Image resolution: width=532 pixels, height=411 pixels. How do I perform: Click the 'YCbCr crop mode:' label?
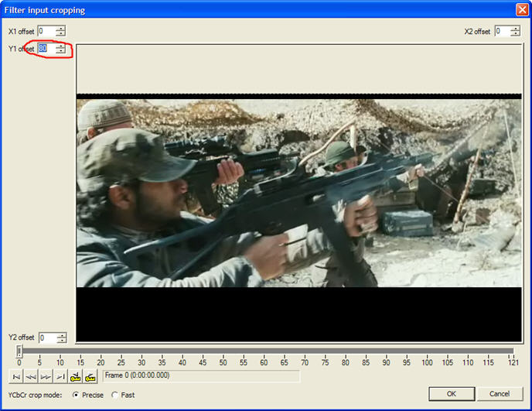click(x=36, y=395)
